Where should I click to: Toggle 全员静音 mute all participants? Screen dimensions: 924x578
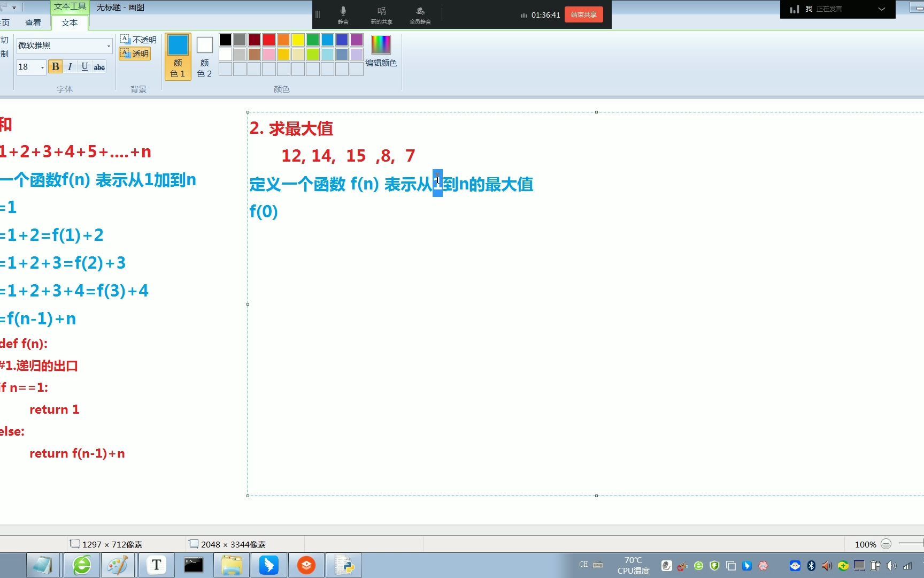click(x=420, y=14)
